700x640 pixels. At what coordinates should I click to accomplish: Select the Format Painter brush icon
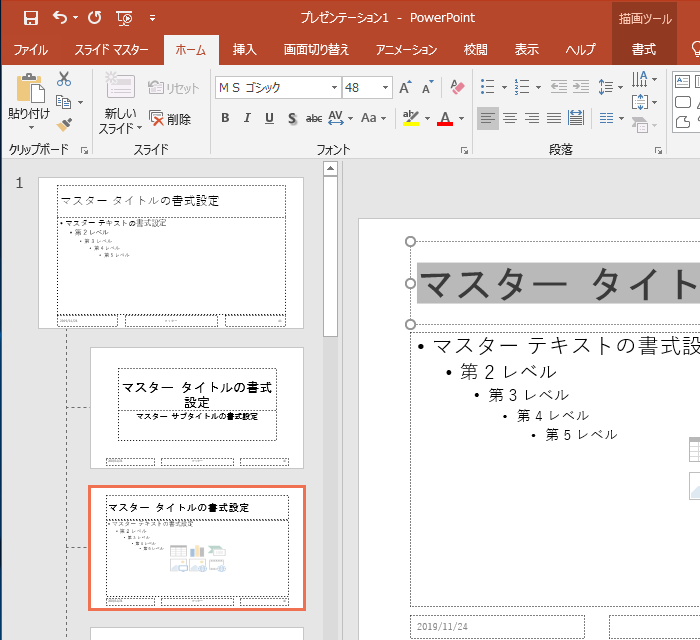(x=64, y=124)
